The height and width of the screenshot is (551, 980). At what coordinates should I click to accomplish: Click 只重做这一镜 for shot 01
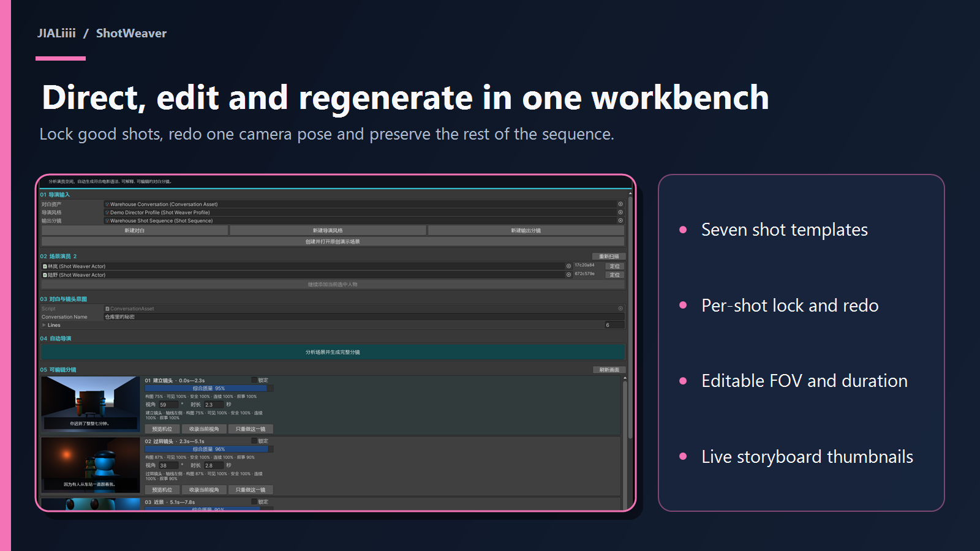coord(251,429)
